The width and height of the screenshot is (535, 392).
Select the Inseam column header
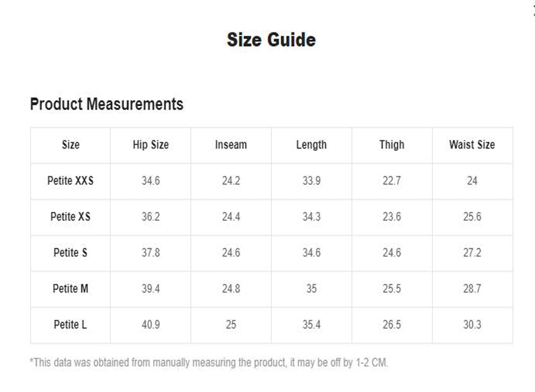pos(231,145)
